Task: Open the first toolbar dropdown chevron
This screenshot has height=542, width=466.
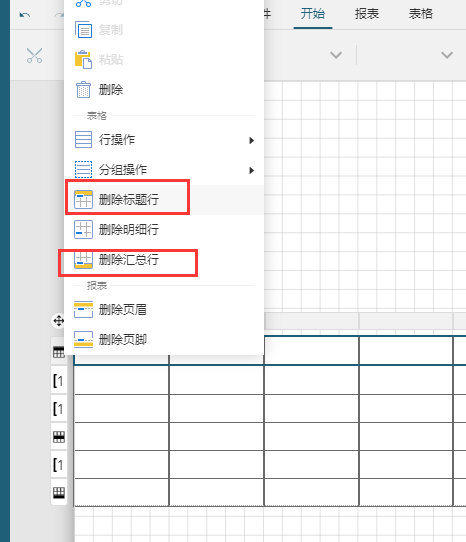Action: [x=336, y=55]
